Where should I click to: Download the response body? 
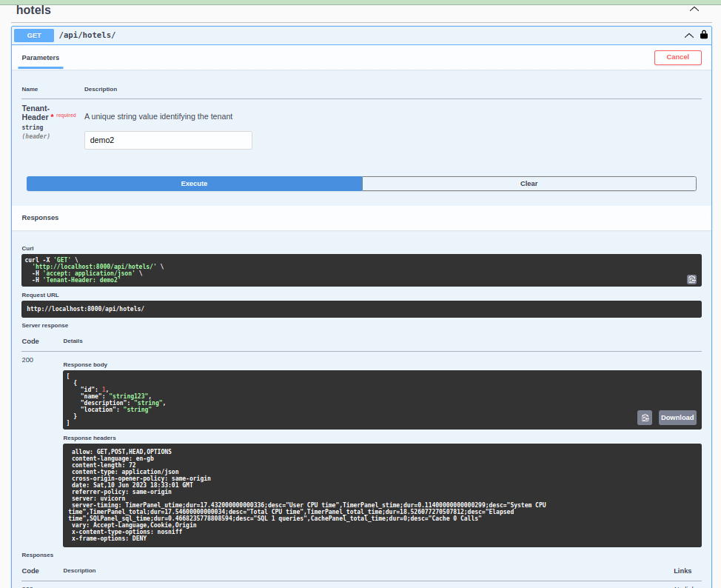point(677,417)
